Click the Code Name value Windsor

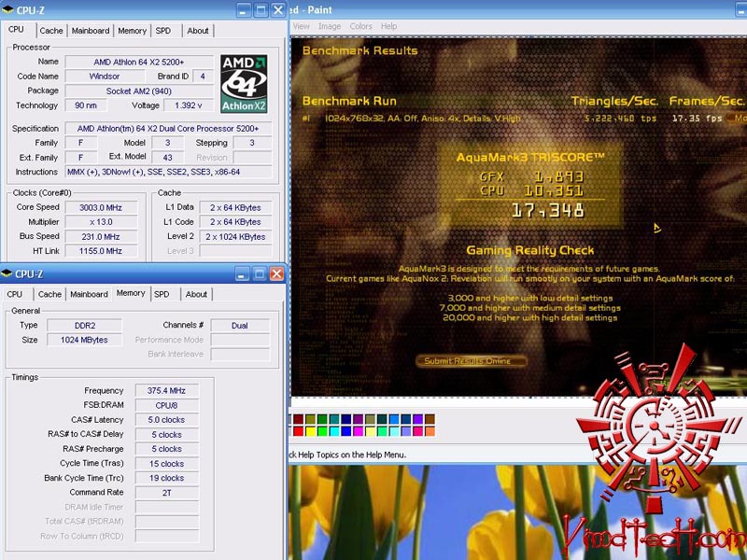click(x=105, y=77)
